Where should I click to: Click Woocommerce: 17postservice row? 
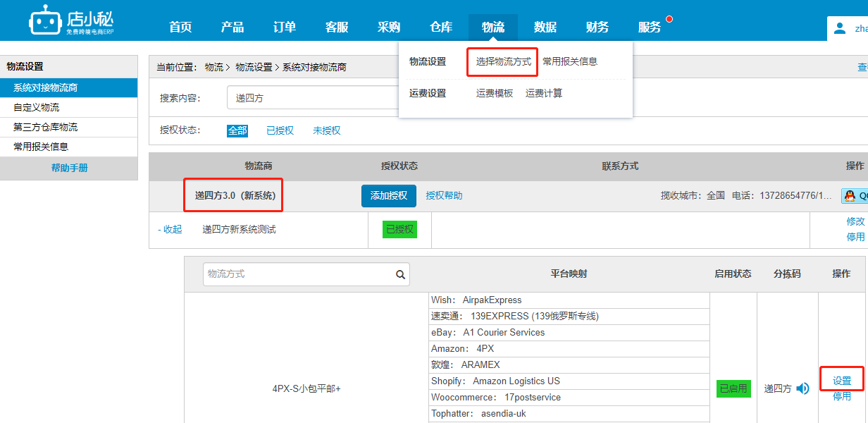pyautogui.click(x=569, y=397)
